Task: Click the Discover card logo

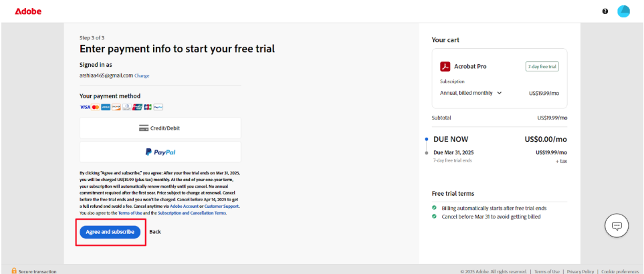Action: pos(116,107)
